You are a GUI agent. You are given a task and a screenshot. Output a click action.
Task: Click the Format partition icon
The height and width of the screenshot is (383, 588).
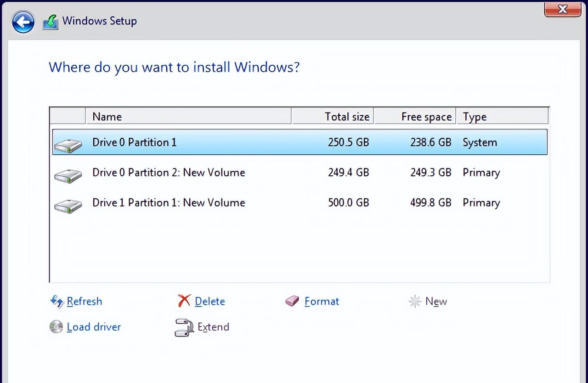click(x=293, y=301)
